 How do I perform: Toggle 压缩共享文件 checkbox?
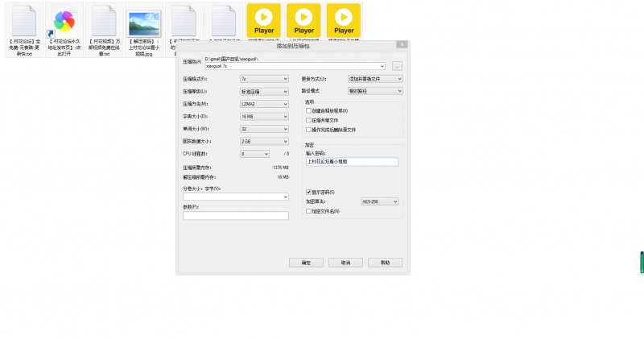coord(308,120)
